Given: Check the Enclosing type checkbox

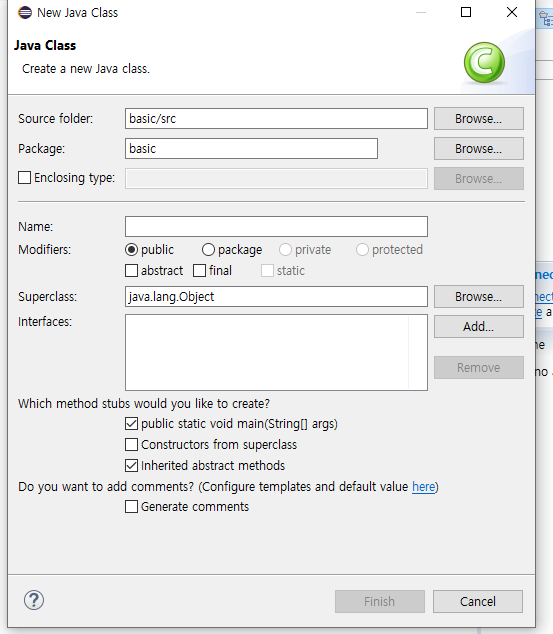Looking at the screenshot, I should (x=25, y=178).
